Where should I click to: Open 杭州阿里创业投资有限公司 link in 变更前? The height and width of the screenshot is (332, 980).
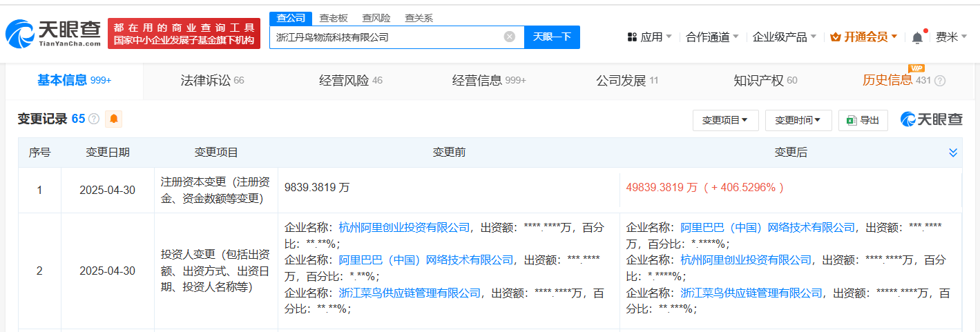(404, 227)
